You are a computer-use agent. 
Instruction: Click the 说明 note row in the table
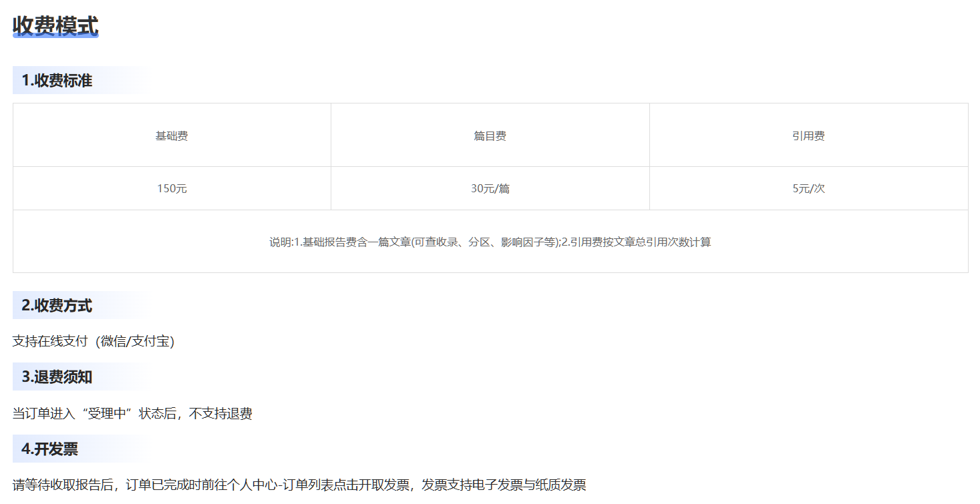[x=490, y=242]
